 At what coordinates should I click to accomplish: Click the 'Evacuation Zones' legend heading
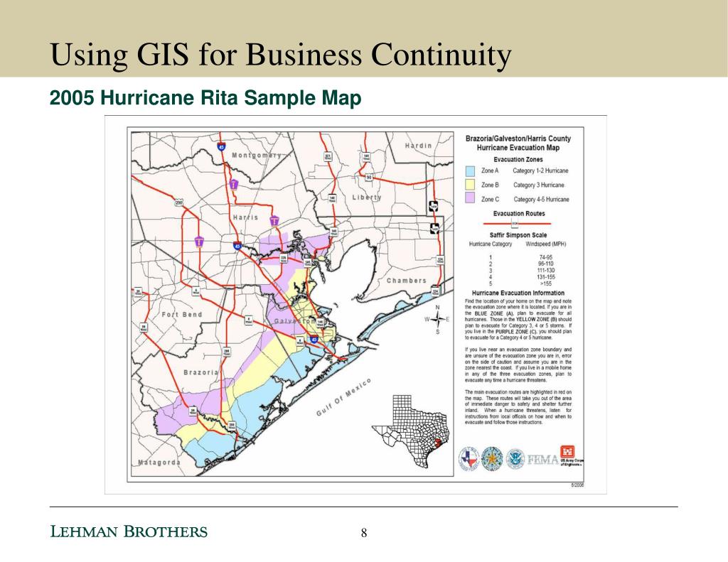(x=518, y=159)
